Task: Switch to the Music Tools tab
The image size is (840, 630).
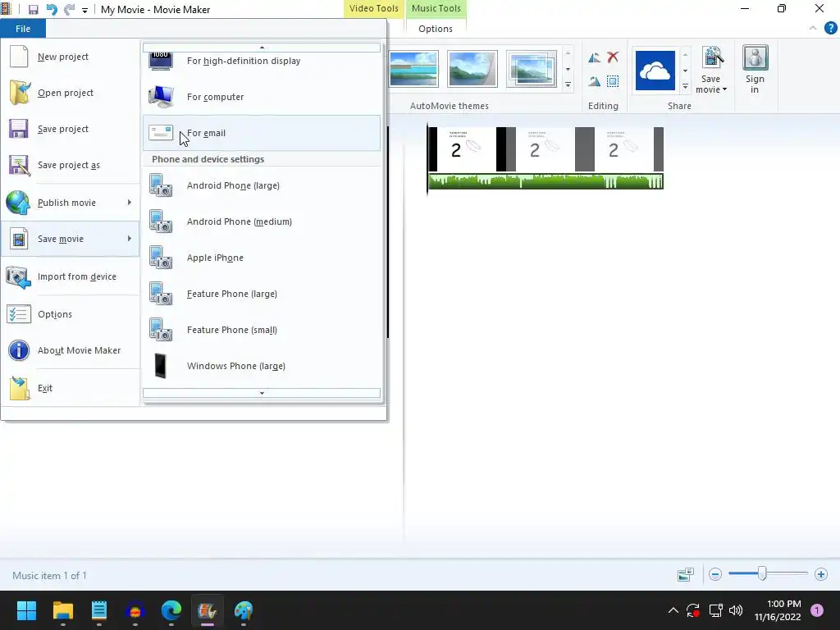Action: (436, 8)
